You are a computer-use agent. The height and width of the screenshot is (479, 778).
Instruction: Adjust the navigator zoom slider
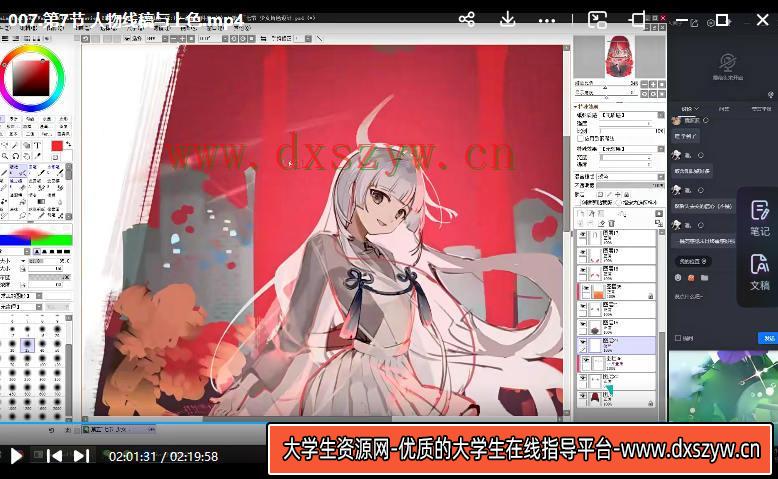[606, 88]
